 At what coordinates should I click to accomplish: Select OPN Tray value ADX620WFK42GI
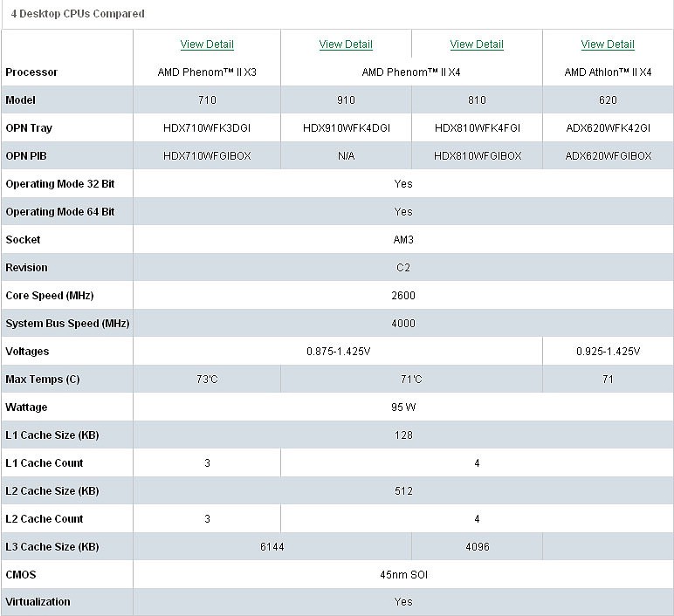(608, 128)
